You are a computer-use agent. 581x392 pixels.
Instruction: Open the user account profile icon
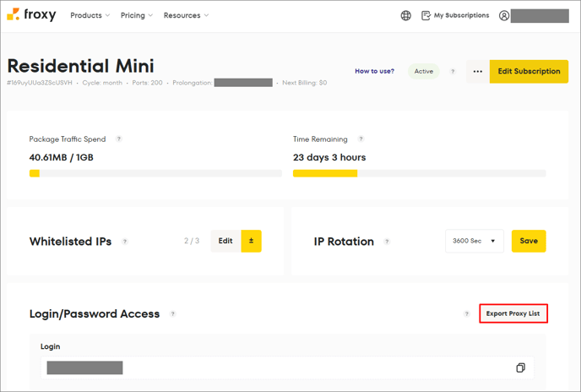pyautogui.click(x=504, y=15)
